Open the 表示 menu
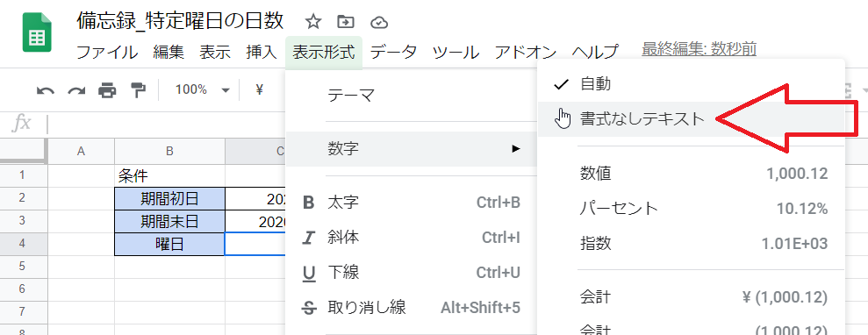Screen dimensions: 868x335 (x=215, y=52)
